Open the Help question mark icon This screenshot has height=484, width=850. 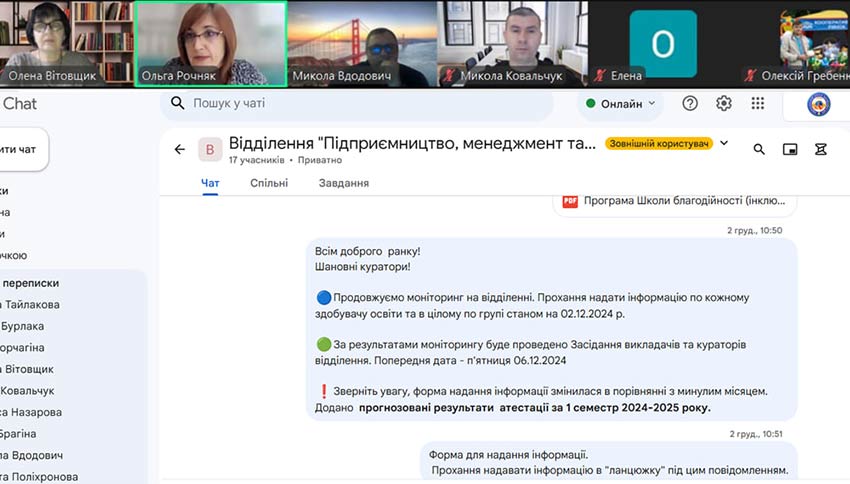(690, 103)
